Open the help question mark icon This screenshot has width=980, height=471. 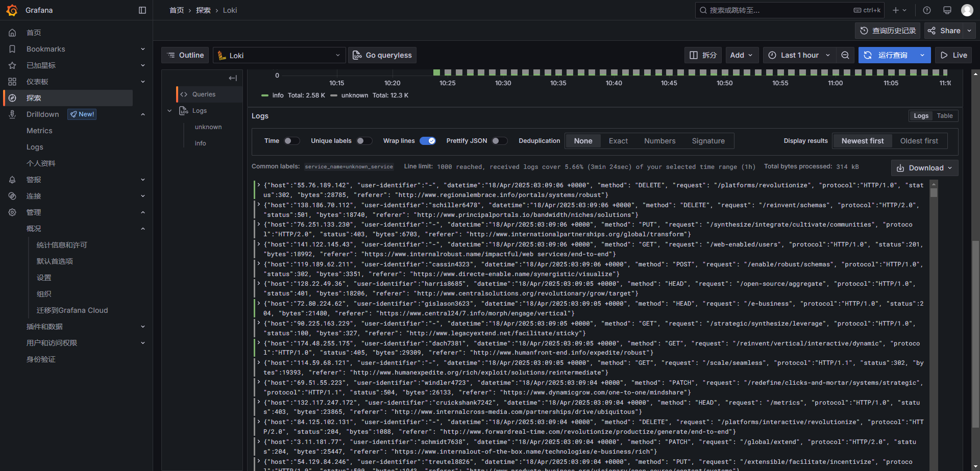tap(927, 10)
